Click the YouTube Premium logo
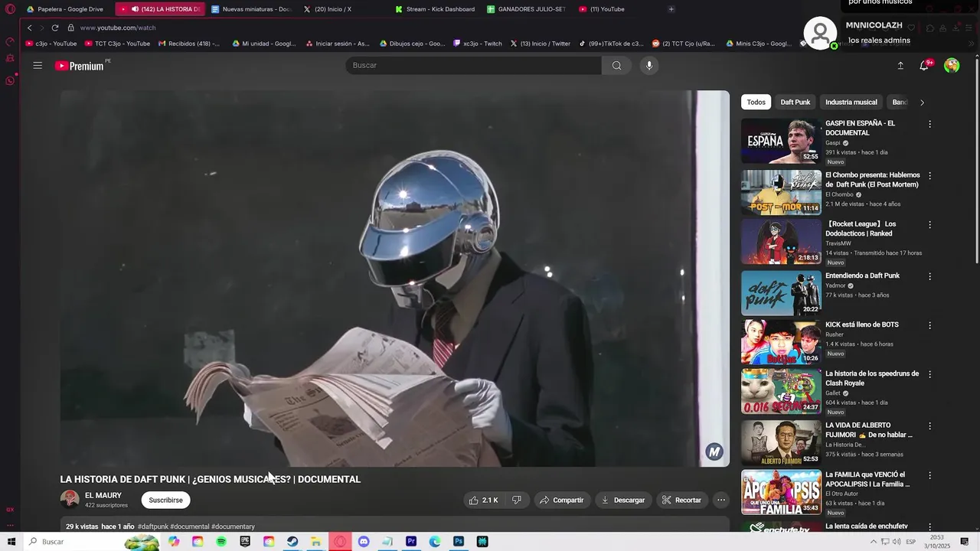980x551 pixels. pos(80,66)
